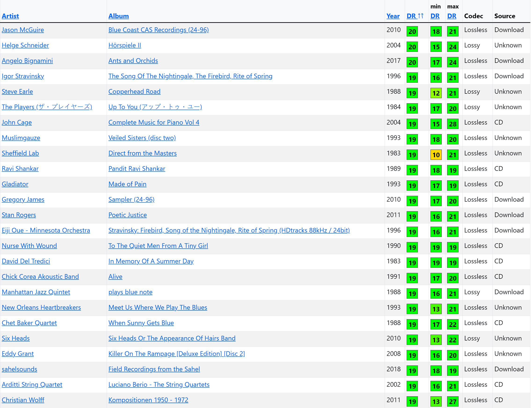532x408 pixels.
Task: Open The Song Of The Nightingale album link
Action: click(x=190, y=76)
